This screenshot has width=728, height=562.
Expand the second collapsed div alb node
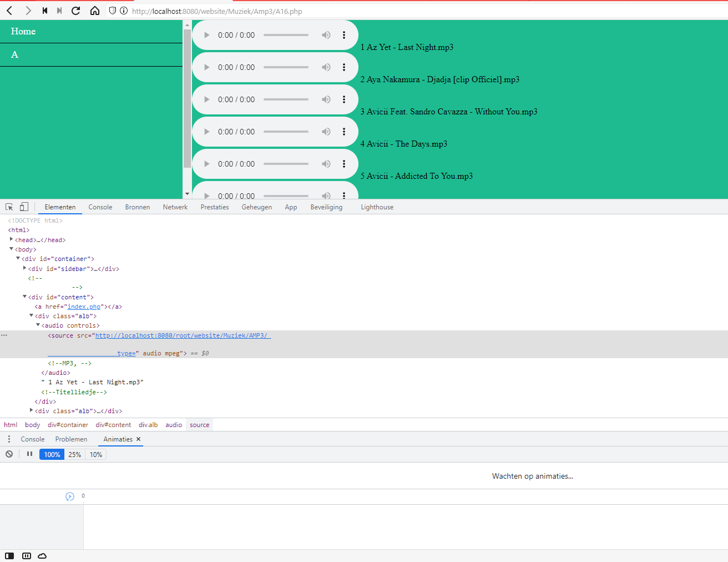(x=31, y=410)
